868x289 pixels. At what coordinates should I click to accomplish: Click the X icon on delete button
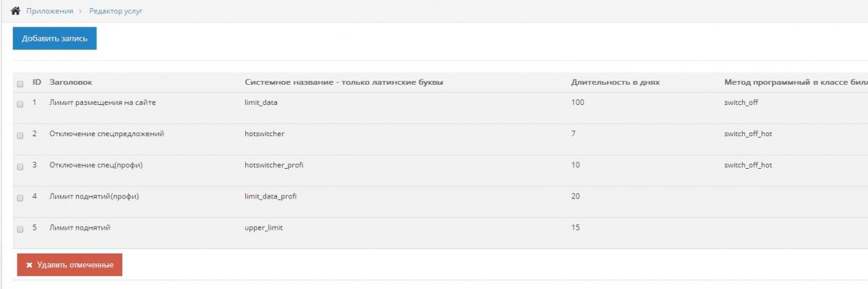click(x=30, y=265)
